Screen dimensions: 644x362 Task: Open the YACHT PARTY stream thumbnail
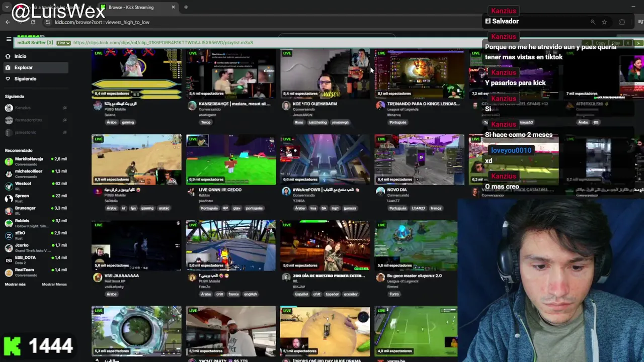(x=230, y=331)
